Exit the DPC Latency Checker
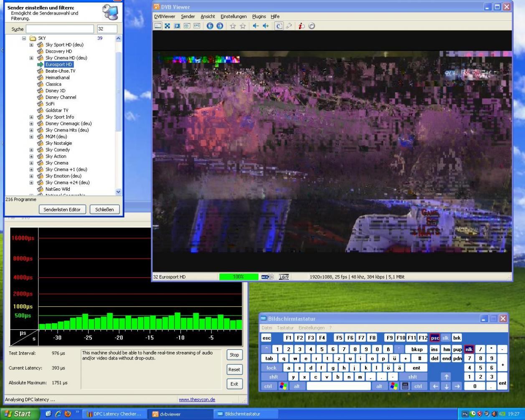The height and width of the screenshot is (420, 525). [234, 384]
